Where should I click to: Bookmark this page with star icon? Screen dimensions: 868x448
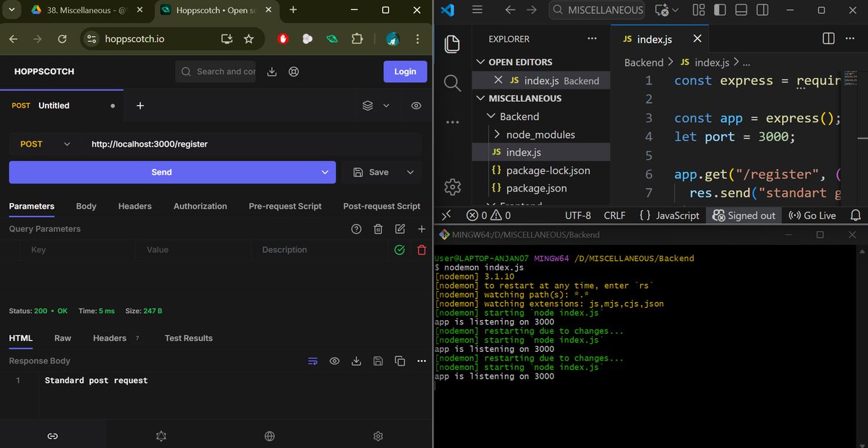(x=249, y=39)
